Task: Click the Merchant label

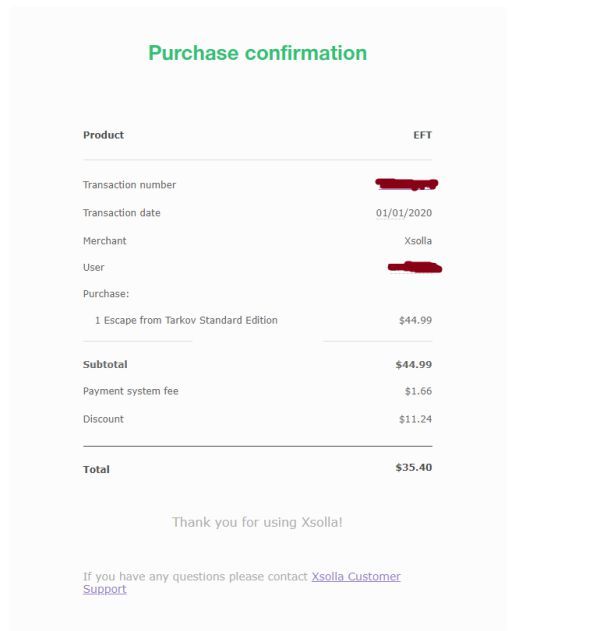Action: click(104, 241)
